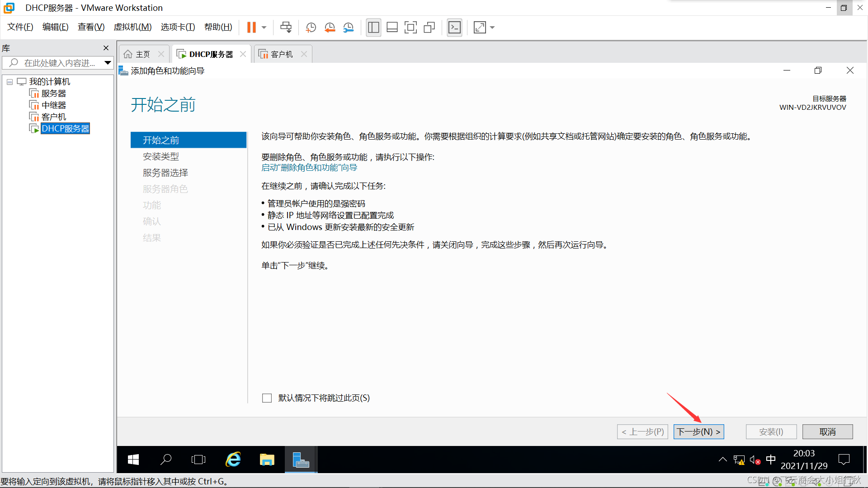868x488 pixels.
Task: Switch to Unity mode icon
Action: [x=429, y=28]
